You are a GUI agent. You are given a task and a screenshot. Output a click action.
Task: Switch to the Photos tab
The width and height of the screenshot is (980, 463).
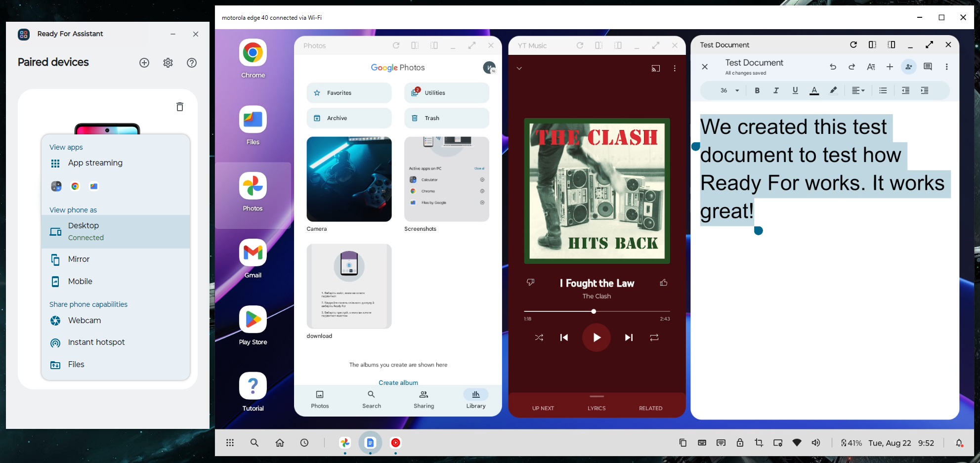tap(320, 400)
